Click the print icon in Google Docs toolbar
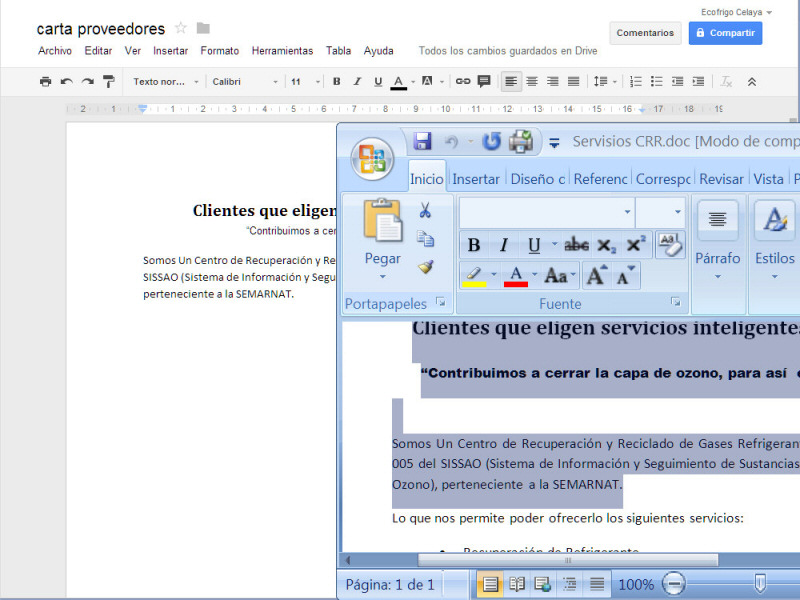 (45, 82)
